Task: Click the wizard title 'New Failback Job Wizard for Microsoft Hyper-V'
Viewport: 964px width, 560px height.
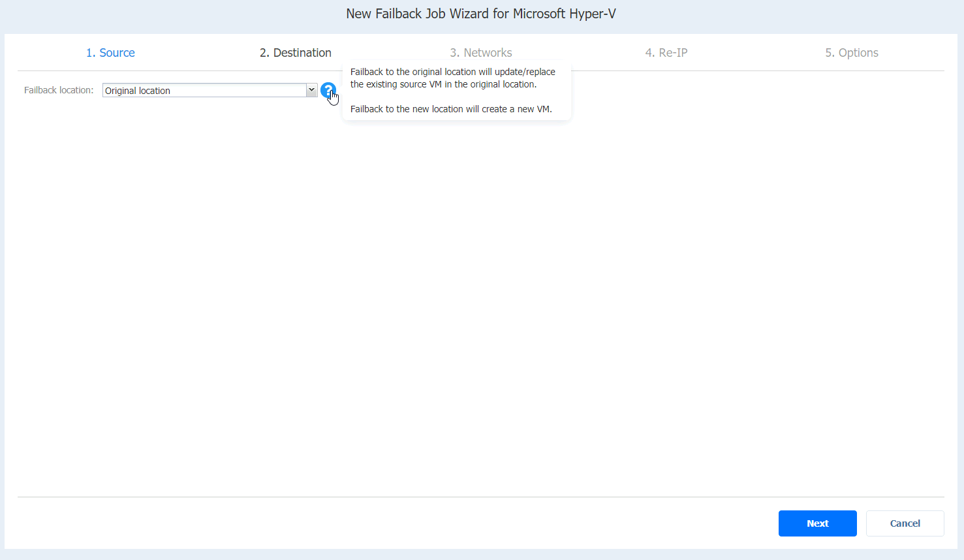Action: tap(481, 14)
